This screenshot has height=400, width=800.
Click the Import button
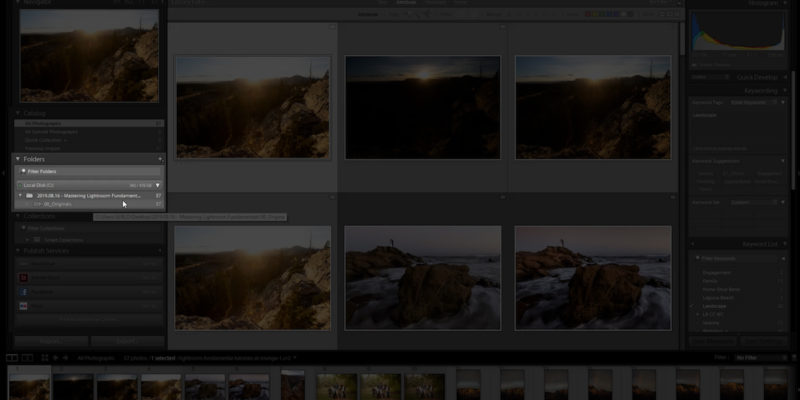(x=51, y=341)
